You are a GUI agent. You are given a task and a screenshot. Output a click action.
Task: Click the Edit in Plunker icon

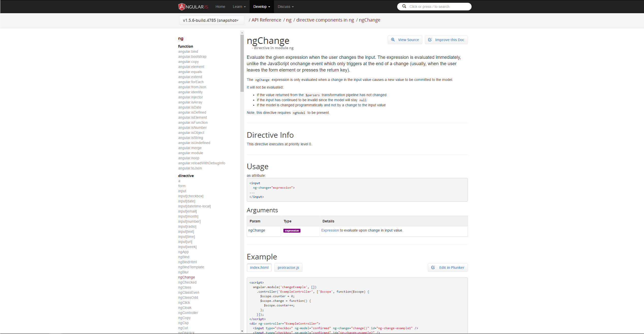[x=433, y=268]
